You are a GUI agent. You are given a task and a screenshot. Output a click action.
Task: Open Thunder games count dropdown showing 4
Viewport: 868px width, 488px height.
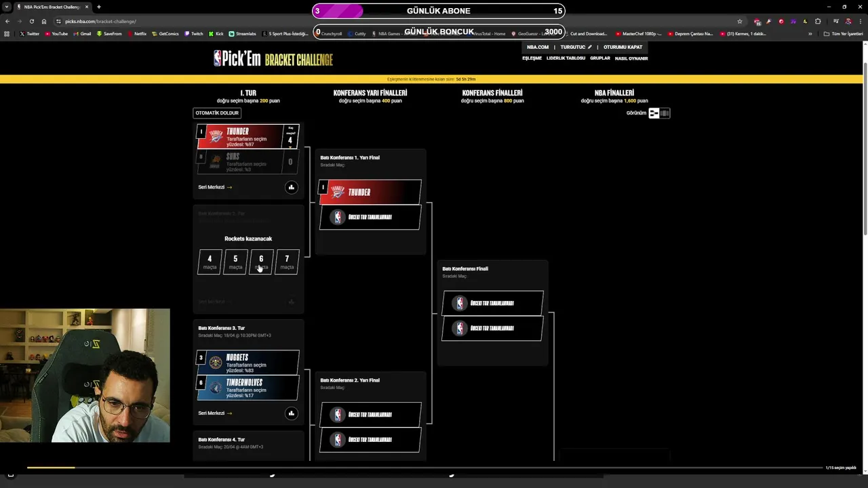tap(290, 137)
